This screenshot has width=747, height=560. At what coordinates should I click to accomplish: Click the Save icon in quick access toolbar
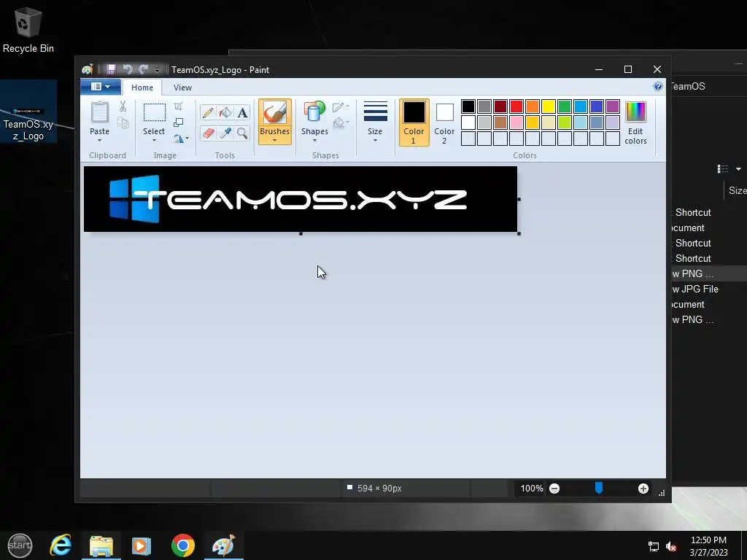click(111, 69)
